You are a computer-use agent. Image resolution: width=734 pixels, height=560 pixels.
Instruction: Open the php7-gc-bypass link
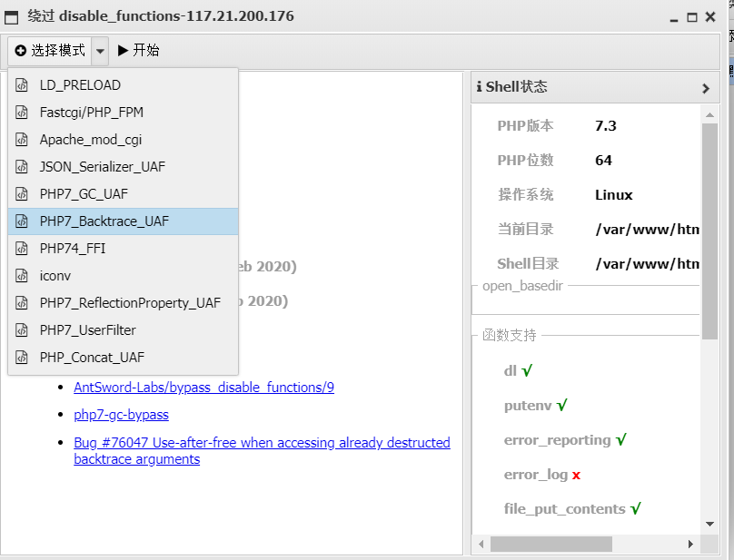121,415
